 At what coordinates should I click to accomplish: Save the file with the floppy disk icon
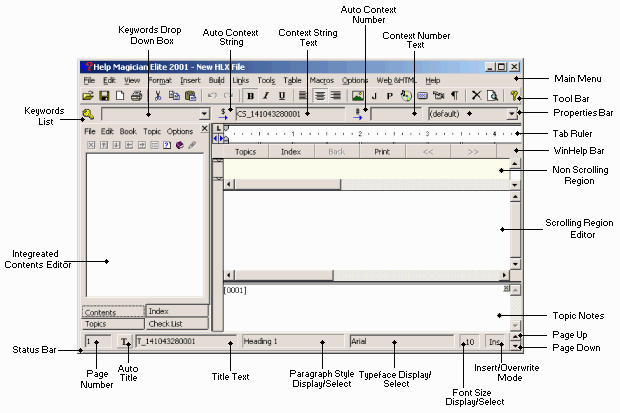pyautogui.click(x=104, y=96)
